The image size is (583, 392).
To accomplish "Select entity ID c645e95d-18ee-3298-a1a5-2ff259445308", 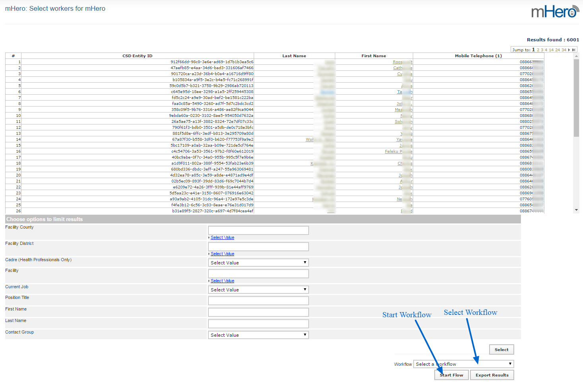I will (212, 92).
